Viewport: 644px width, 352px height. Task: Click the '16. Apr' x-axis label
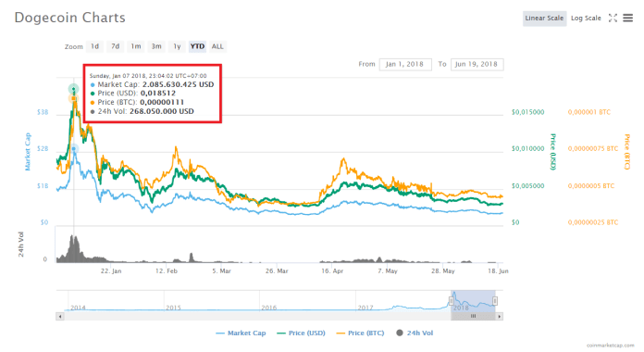pos(332,271)
